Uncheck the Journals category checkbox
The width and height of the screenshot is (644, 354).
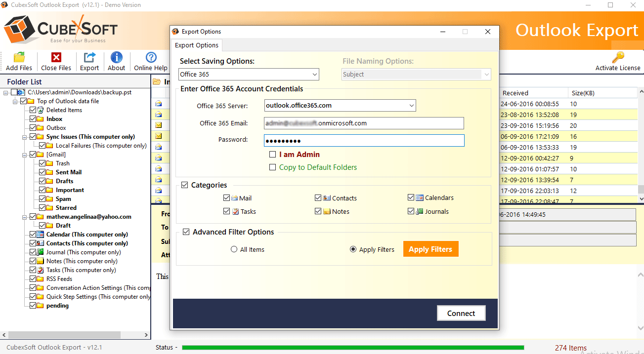coord(411,211)
